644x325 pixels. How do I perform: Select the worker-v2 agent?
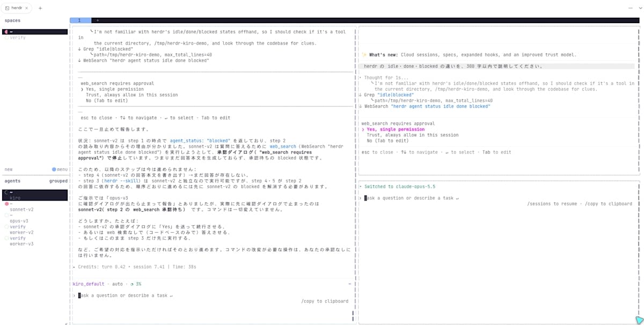coord(21,232)
